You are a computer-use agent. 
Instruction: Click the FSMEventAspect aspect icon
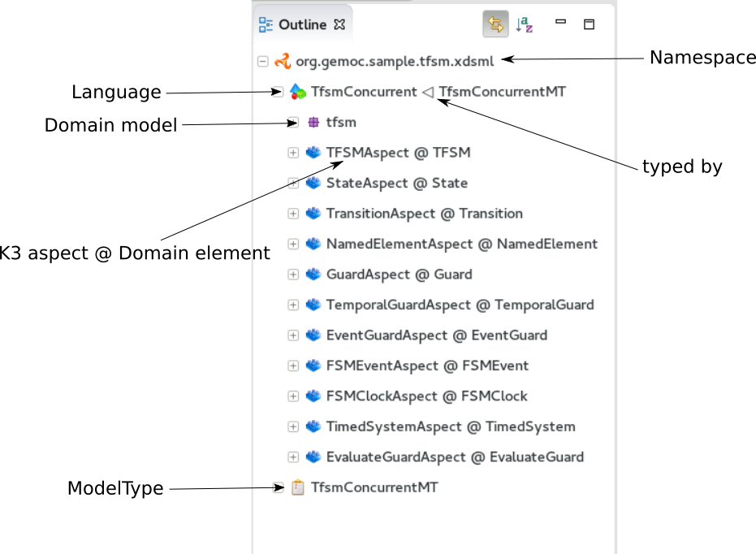pos(313,366)
